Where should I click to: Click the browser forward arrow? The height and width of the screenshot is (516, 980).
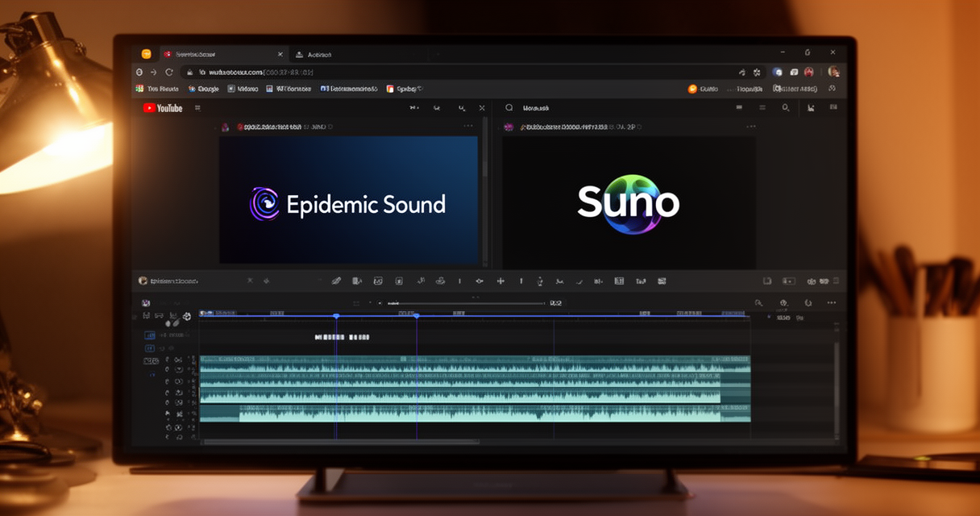153,72
